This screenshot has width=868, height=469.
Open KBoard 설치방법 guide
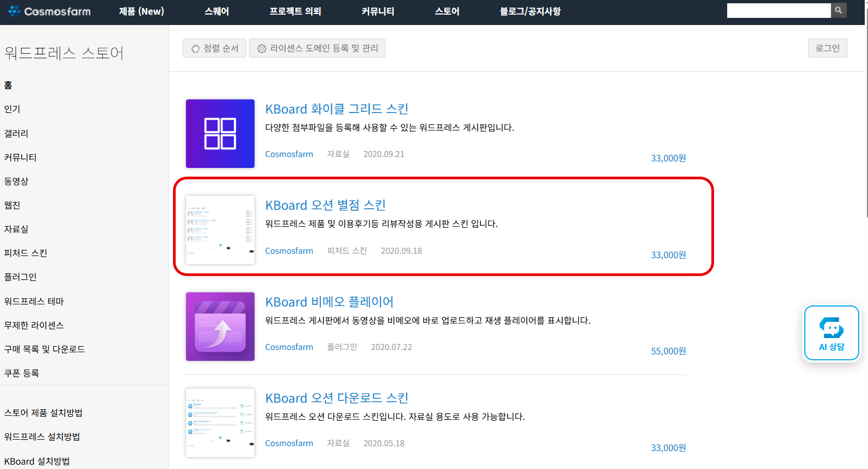coord(37,461)
